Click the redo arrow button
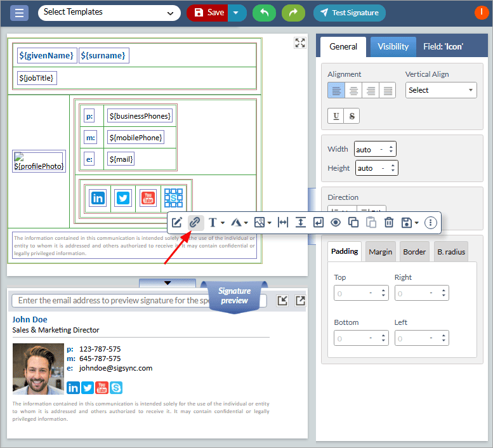Image resolution: width=493 pixels, height=448 pixels. point(293,13)
